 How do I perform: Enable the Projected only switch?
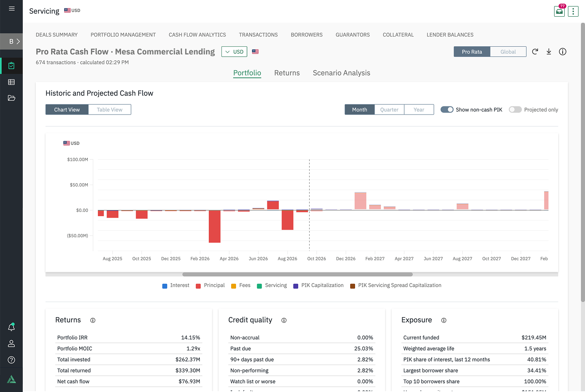coord(515,110)
